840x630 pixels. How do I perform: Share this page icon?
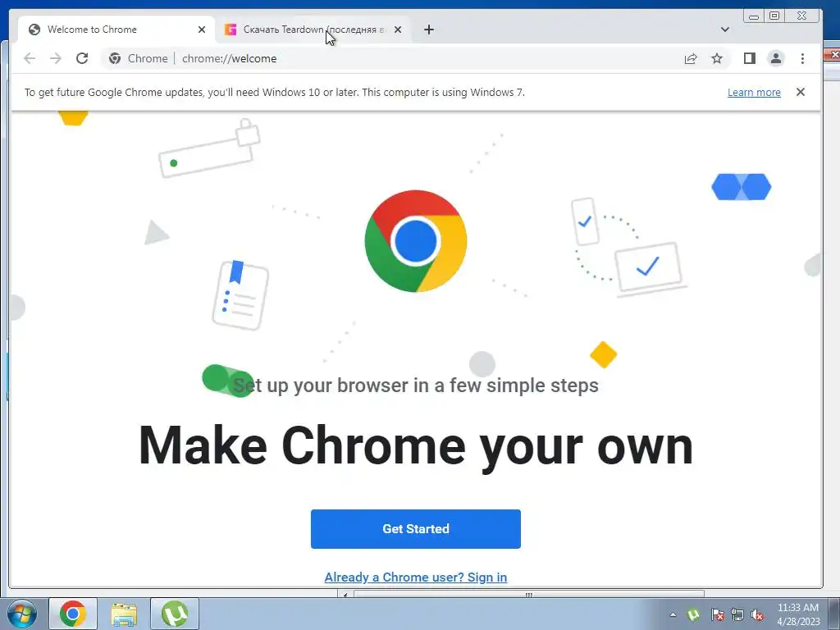click(x=691, y=58)
